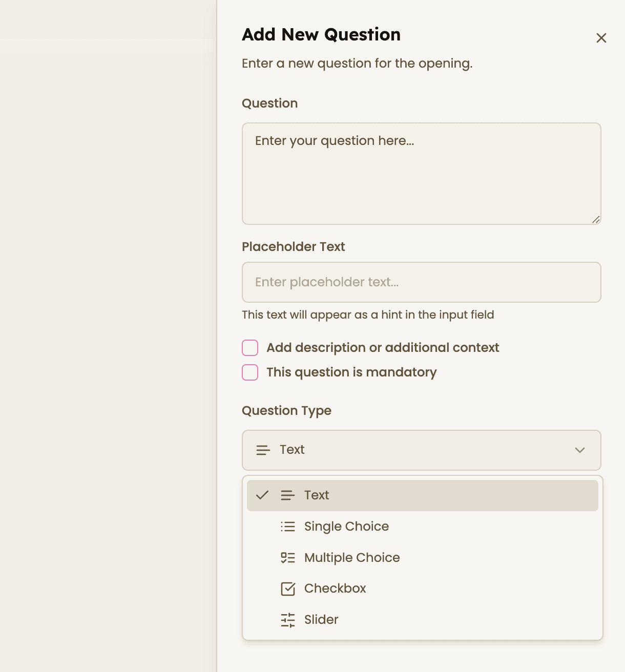Open the Question Type dropdown
This screenshot has height=672, width=625.
(421, 450)
